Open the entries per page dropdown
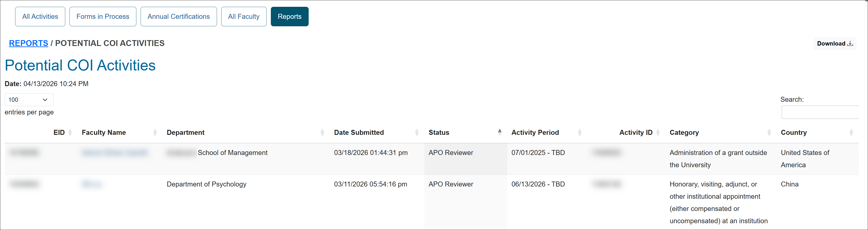This screenshot has height=230, width=868. click(29, 100)
